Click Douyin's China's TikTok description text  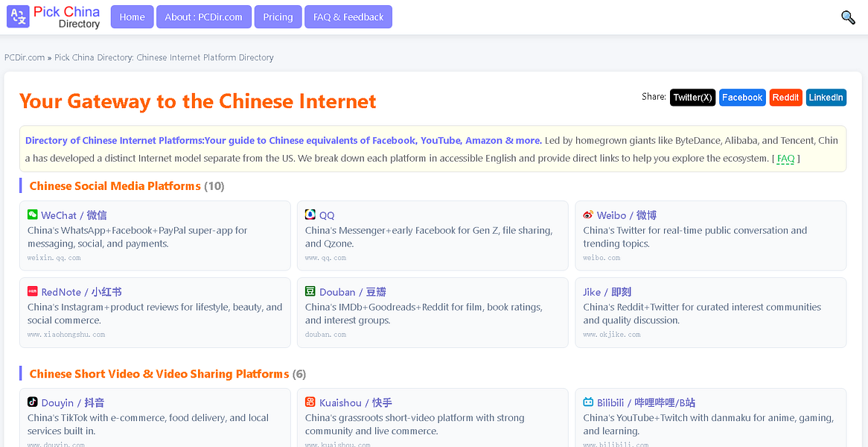click(x=148, y=425)
